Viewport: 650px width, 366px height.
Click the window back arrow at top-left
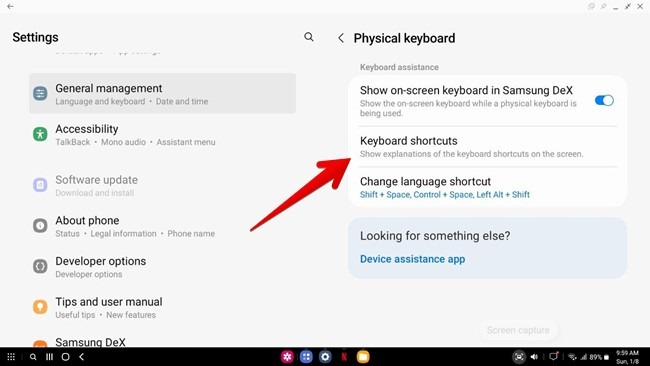coord(10,6)
